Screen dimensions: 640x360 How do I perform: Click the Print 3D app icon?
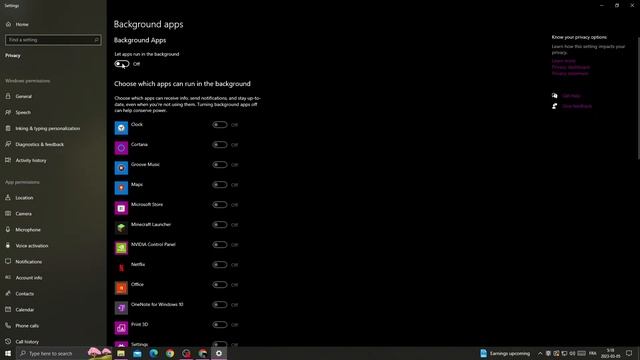coord(121,328)
